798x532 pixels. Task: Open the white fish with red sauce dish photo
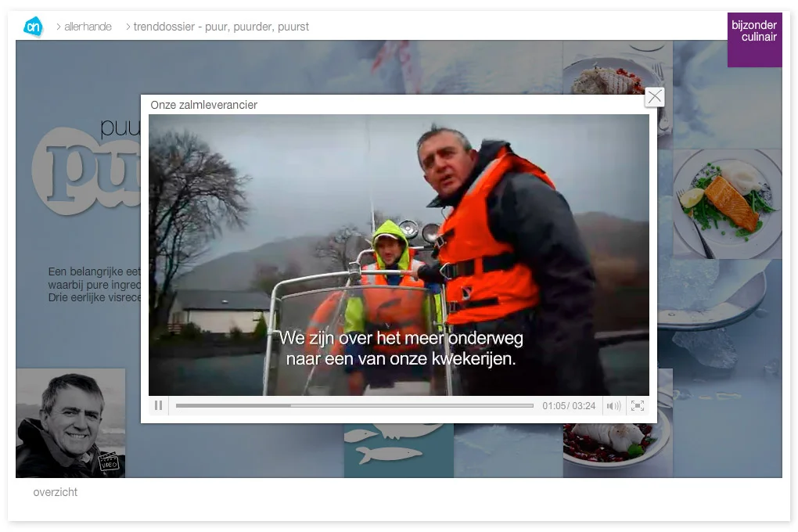click(617, 451)
